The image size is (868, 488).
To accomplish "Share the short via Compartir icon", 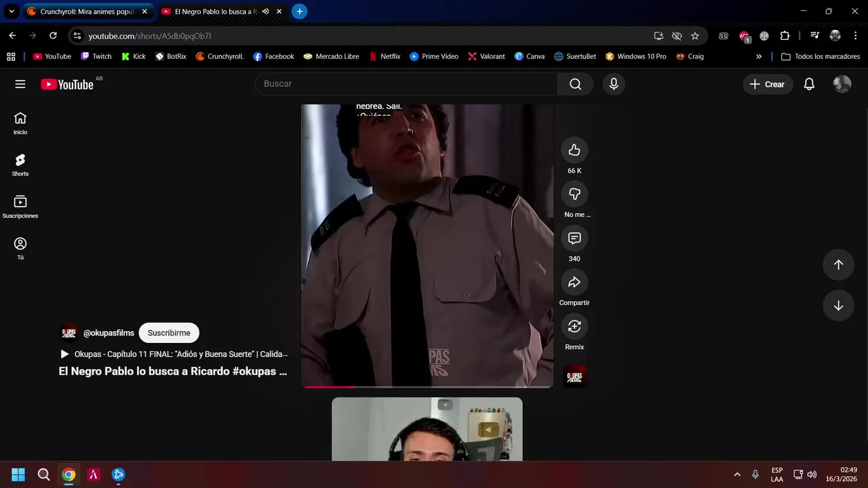I will 574,282.
